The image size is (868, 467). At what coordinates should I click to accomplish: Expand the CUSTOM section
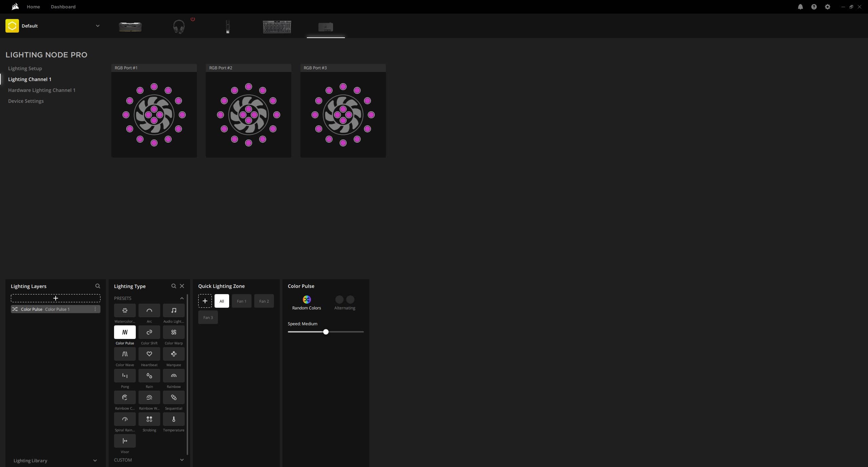(182, 460)
